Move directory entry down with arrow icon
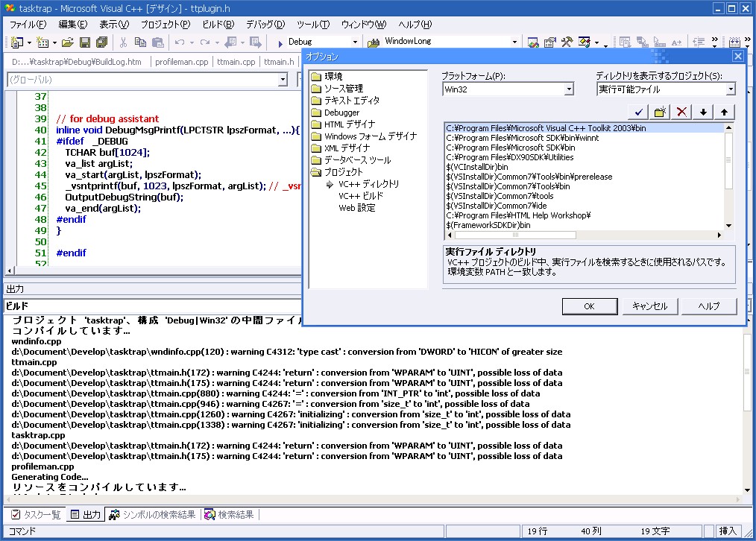 click(x=703, y=112)
